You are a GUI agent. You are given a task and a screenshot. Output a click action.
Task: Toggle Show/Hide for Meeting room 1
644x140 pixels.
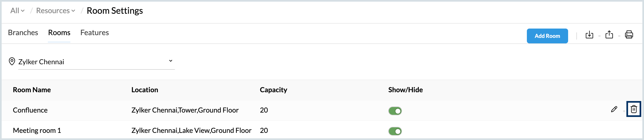(x=395, y=131)
